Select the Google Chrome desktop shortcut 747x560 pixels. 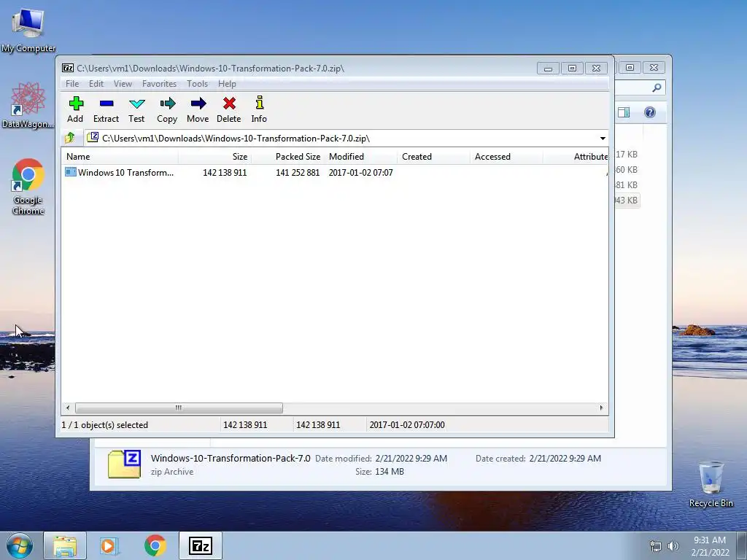pyautogui.click(x=28, y=186)
